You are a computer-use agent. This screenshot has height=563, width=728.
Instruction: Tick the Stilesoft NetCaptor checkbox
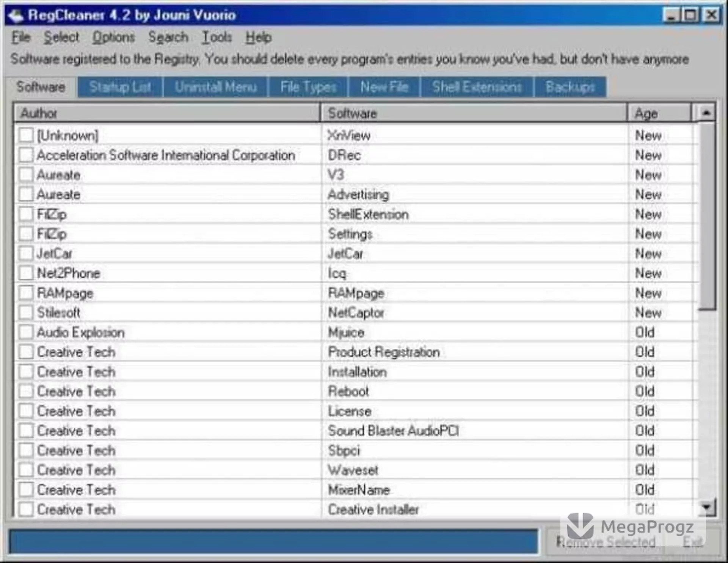pos(26,312)
